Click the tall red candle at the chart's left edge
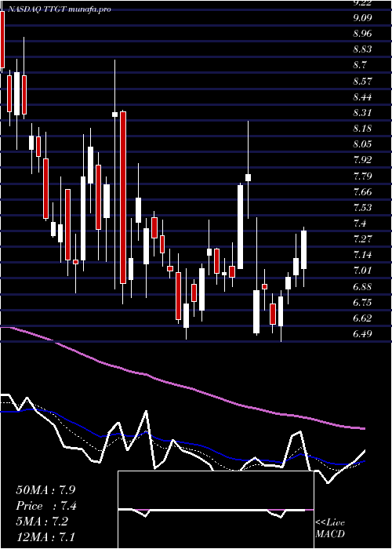The height and width of the screenshot is (549, 392). (2, 39)
